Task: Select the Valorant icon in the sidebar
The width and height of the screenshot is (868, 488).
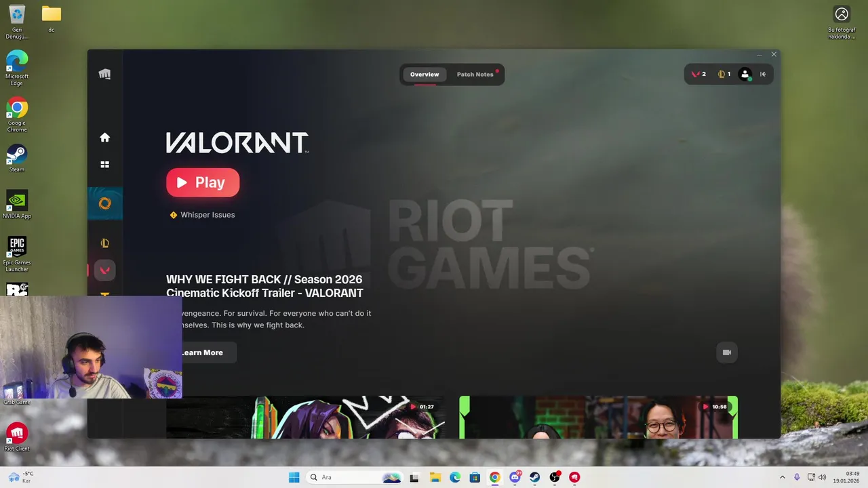Action: 104,270
